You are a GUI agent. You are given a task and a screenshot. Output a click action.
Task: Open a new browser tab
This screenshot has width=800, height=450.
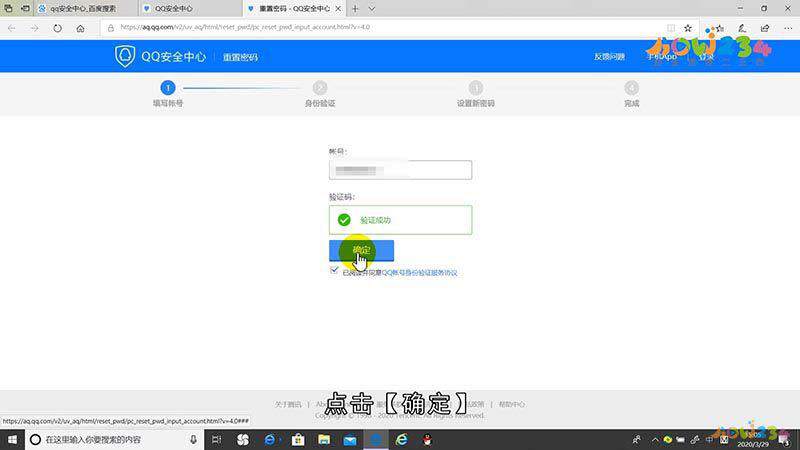355,9
